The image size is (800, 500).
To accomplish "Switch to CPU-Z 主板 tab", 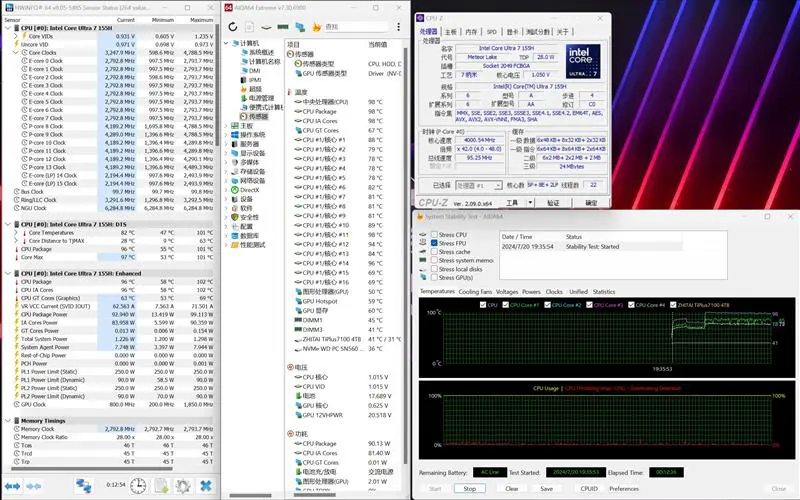I will 451,32.
